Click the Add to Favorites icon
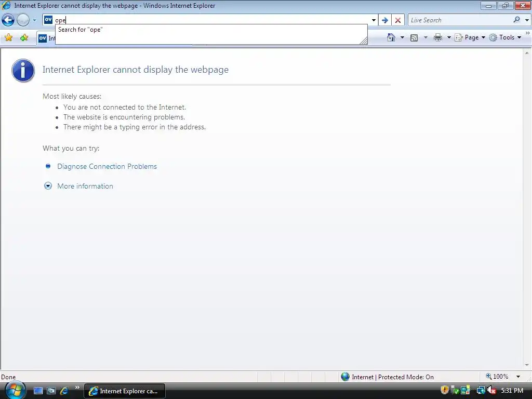The image size is (532, 399). [x=24, y=37]
